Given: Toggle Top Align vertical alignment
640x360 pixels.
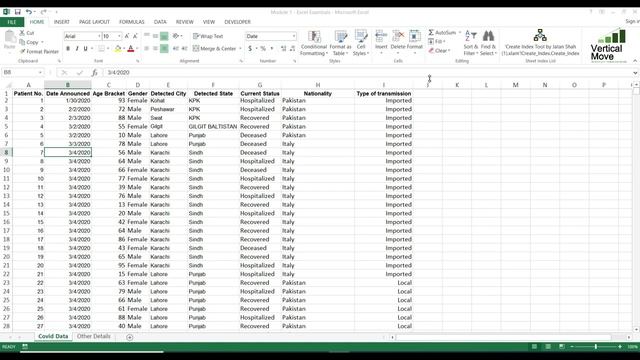Looking at the screenshot, I should [x=147, y=36].
